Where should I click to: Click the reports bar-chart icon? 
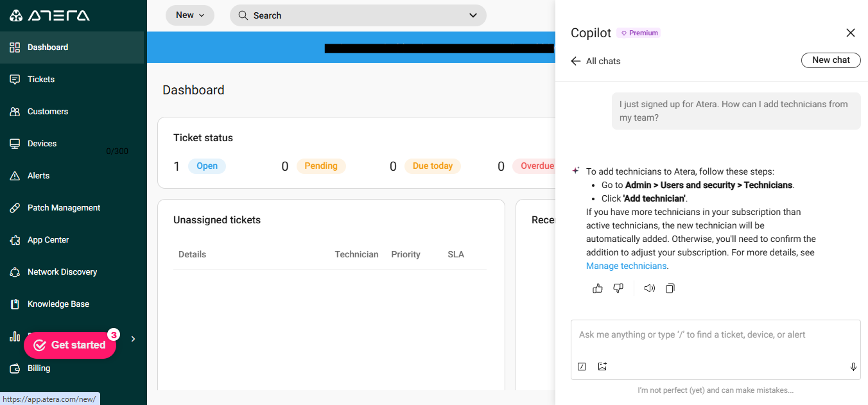(x=15, y=336)
